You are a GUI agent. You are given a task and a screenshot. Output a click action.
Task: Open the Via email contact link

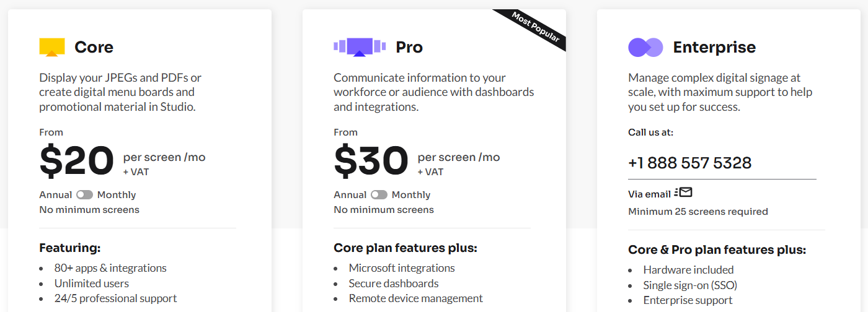point(649,194)
